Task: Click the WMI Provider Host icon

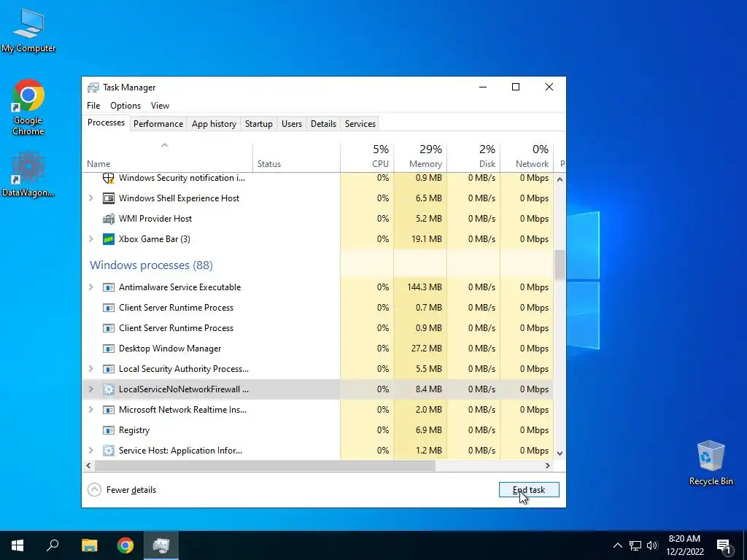Action: [x=109, y=219]
